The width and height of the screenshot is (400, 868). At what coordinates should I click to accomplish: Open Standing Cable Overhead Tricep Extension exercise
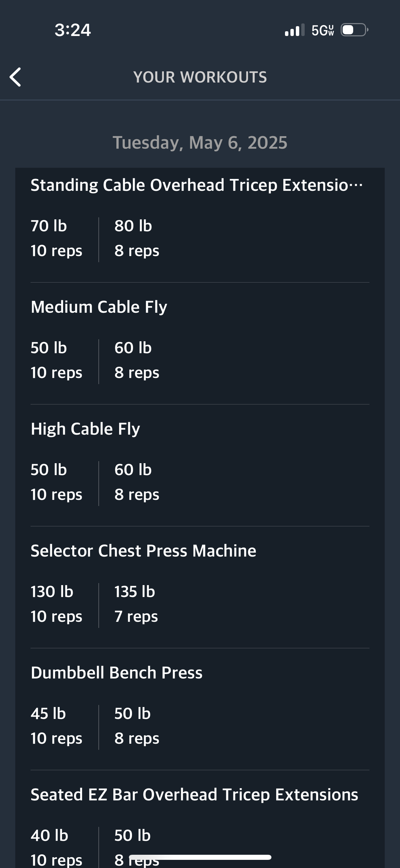coord(197,185)
